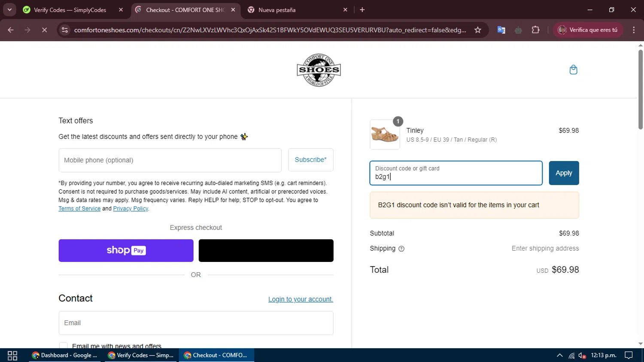Open the Windows Task View icon
The height and width of the screenshot is (362, 644).
click(12, 356)
